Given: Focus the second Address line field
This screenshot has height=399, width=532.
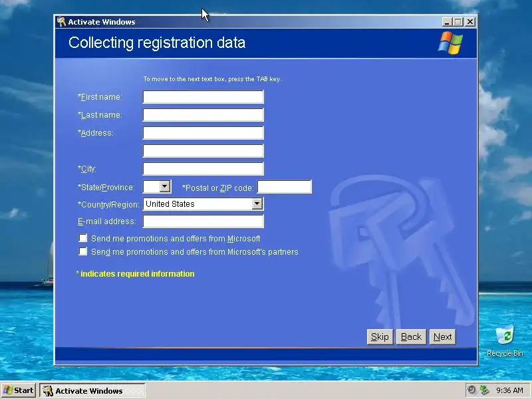Looking at the screenshot, I should 203,151.
